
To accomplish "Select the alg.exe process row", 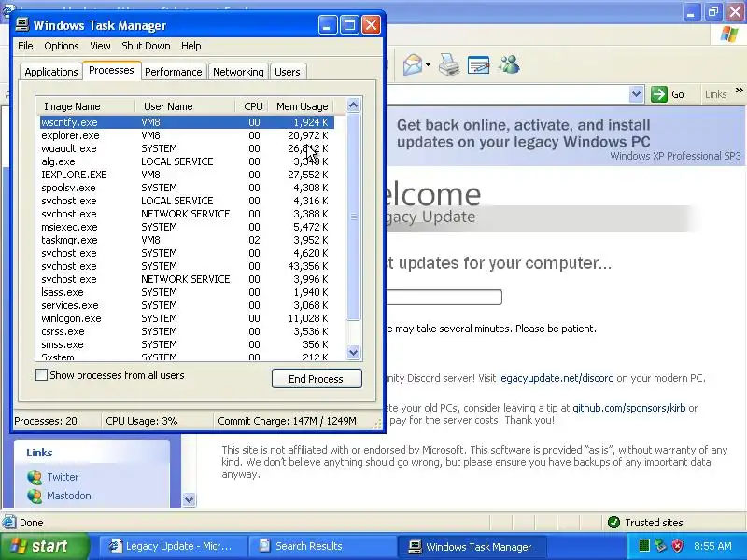I will pos(187,161).
